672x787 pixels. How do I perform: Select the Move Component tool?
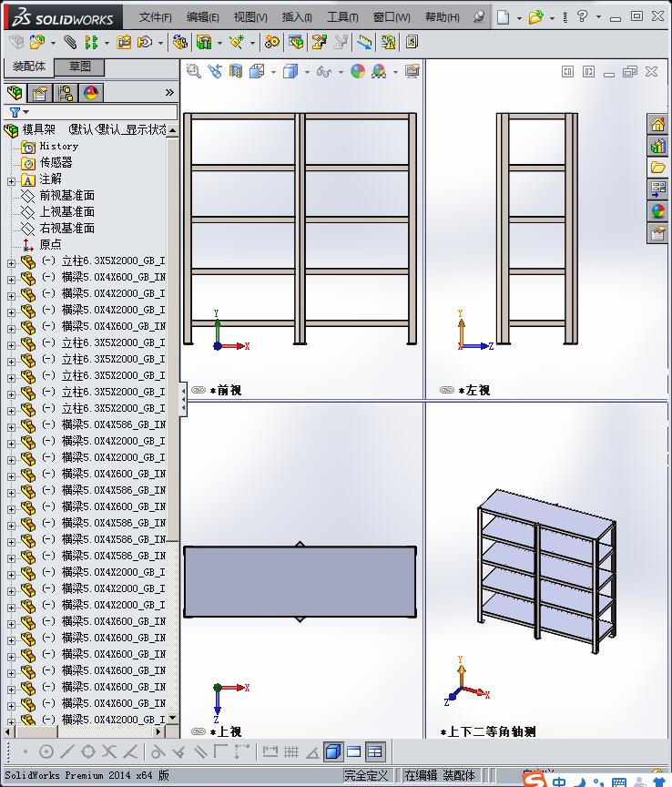pos(145,42)
